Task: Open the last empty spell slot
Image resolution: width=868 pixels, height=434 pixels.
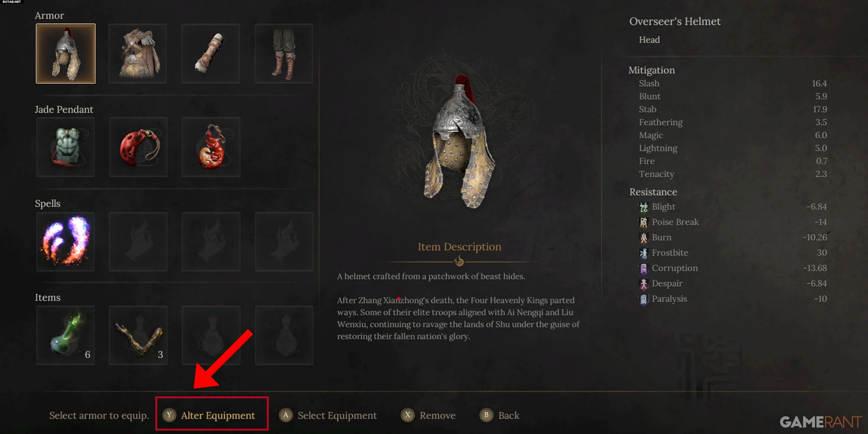Action: [284, 242]
